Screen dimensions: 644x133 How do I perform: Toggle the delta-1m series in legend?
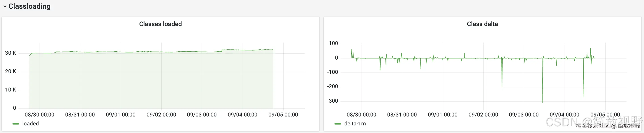355,124
